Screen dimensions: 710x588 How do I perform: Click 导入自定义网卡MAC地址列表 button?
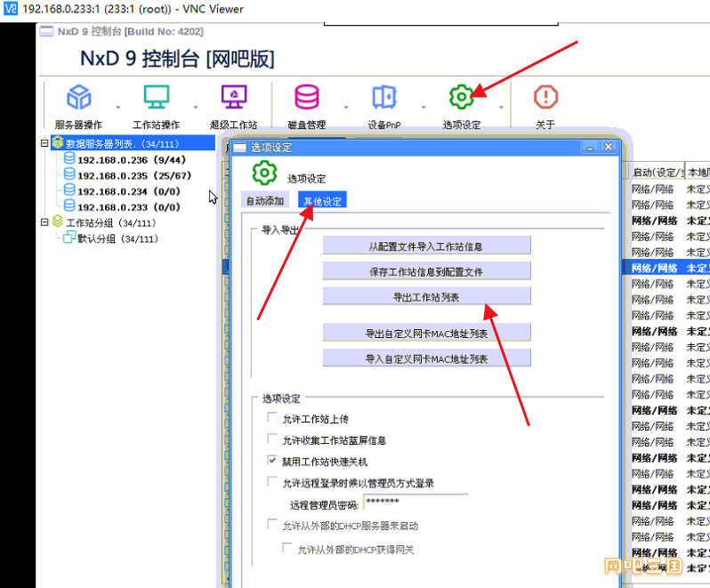click(426, 358)
